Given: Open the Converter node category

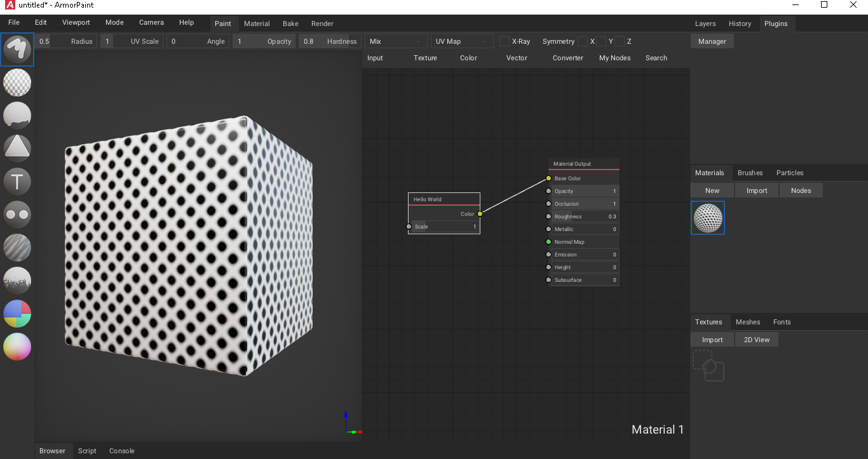Looking at the screenshot, I should (567, 58).
